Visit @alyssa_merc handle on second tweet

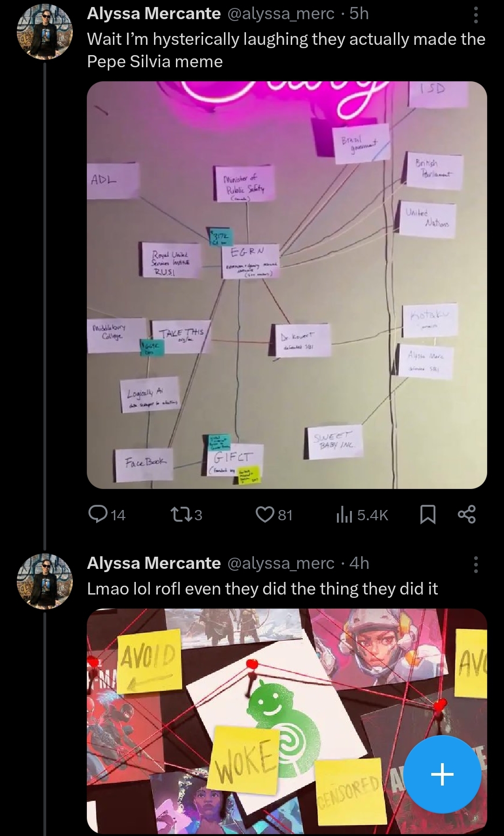(280, 563)
